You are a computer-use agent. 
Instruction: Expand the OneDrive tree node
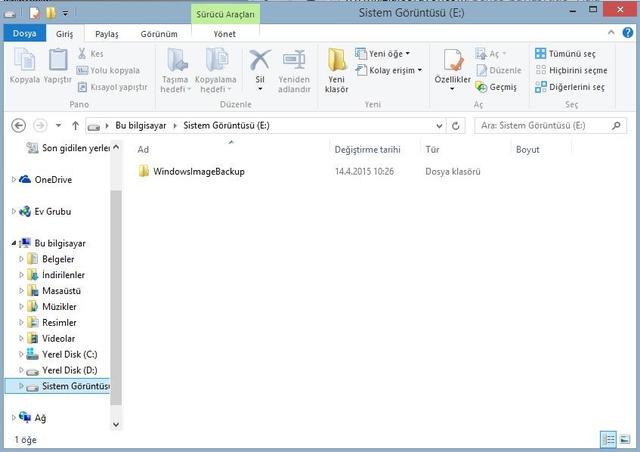click(x=13, y=179)
